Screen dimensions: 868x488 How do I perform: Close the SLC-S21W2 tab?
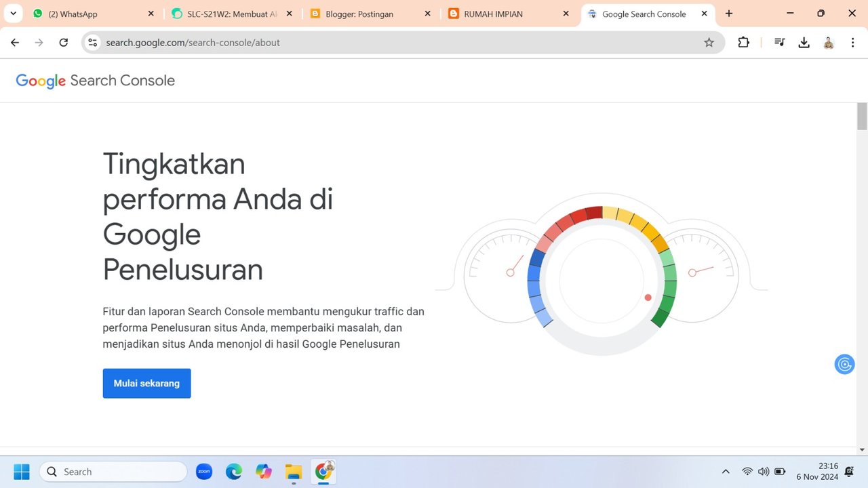[x=290, y=14]
